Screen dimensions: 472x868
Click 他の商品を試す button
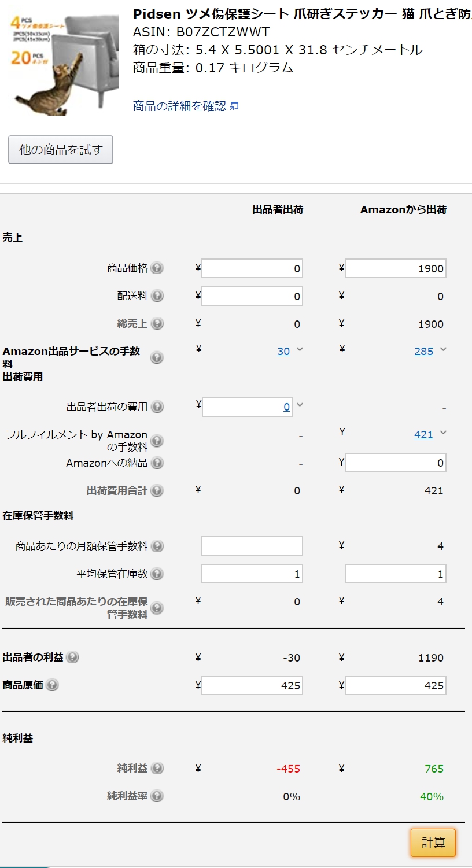(61, 150)
